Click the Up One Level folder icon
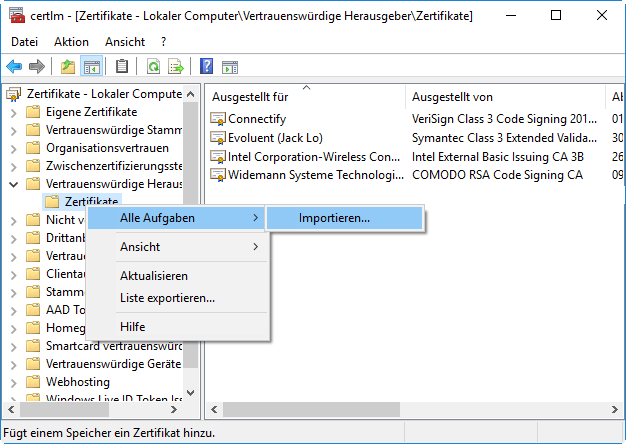This screenshot has width=626, height=444. click(x=67, y=67)
